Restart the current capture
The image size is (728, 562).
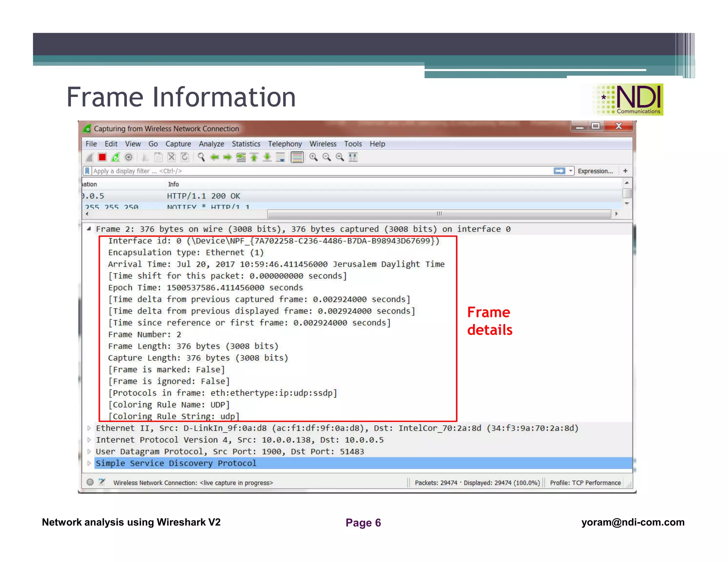pos(116,157)
